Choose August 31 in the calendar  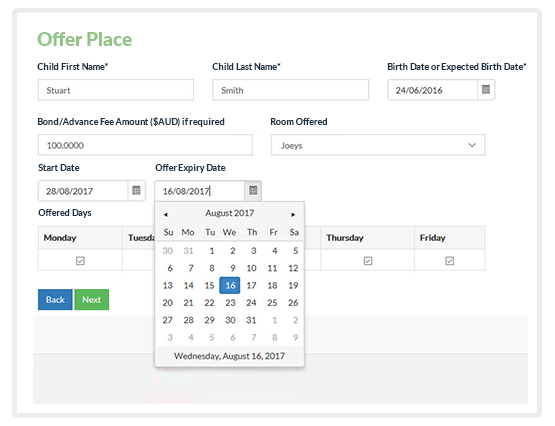[251, 320]
